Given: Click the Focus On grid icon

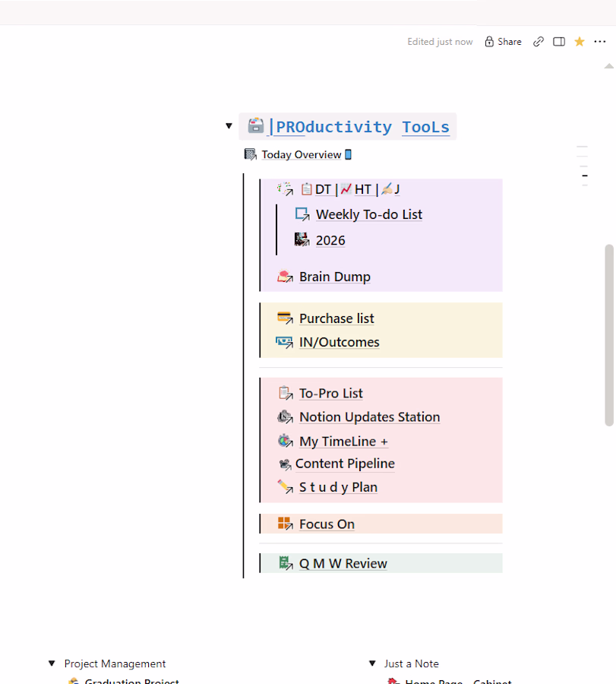Looking at the screenshot, I should click(x=285, y=524).
